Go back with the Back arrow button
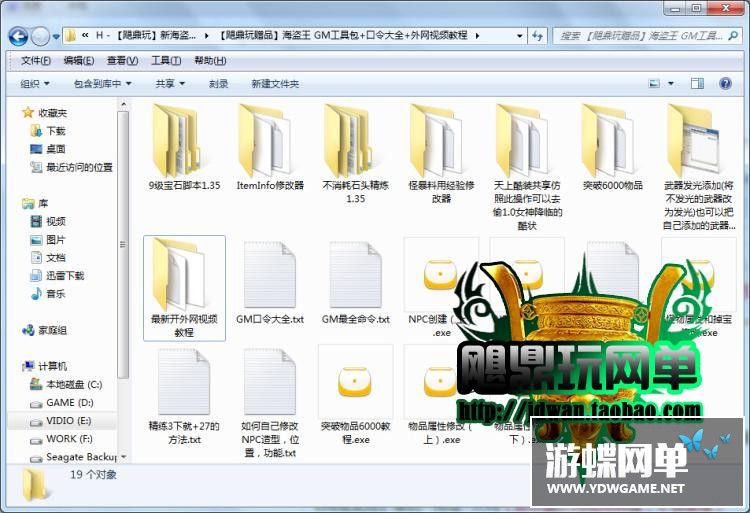This screenshot has height=513, width=750. point(18,36)
